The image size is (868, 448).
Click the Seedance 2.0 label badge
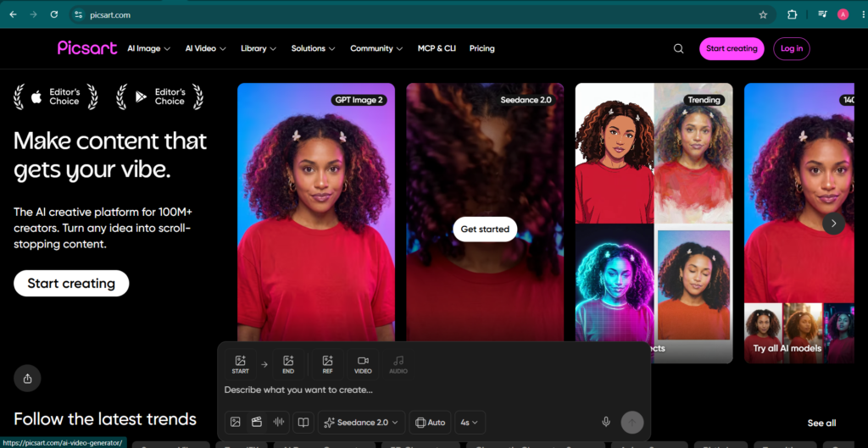pos(526,100)
